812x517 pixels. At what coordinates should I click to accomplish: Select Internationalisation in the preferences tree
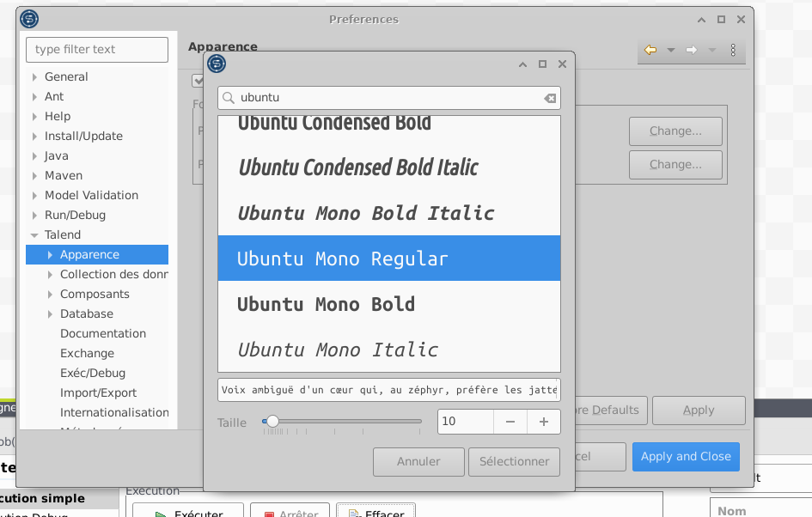point(114,412)
